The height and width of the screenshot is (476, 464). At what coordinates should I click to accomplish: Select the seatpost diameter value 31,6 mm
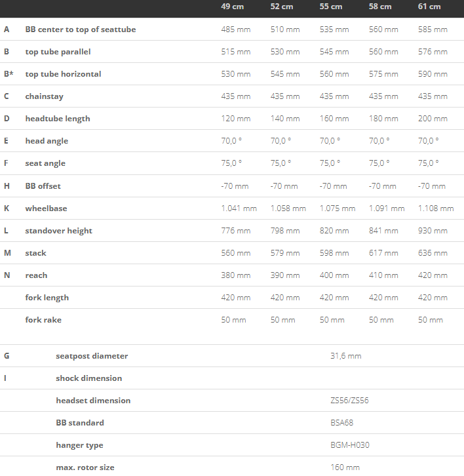click(x=346, y=356)
